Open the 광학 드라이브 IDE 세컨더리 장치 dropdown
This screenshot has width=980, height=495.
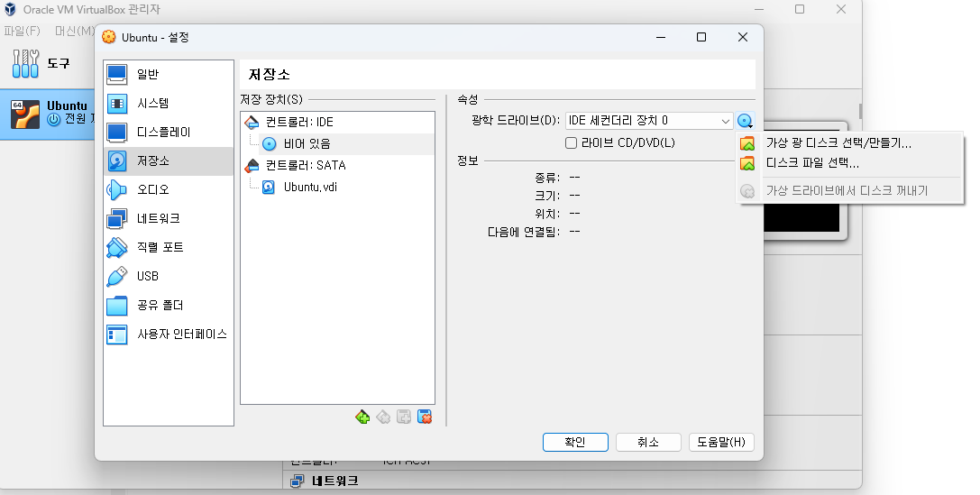coord(648,121)
